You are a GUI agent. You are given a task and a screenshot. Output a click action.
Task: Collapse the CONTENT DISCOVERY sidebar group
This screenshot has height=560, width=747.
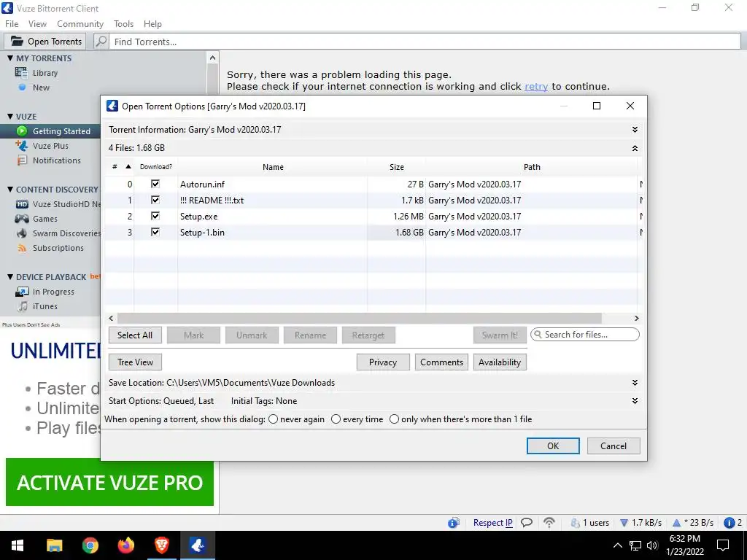click(x=10, y=190)
